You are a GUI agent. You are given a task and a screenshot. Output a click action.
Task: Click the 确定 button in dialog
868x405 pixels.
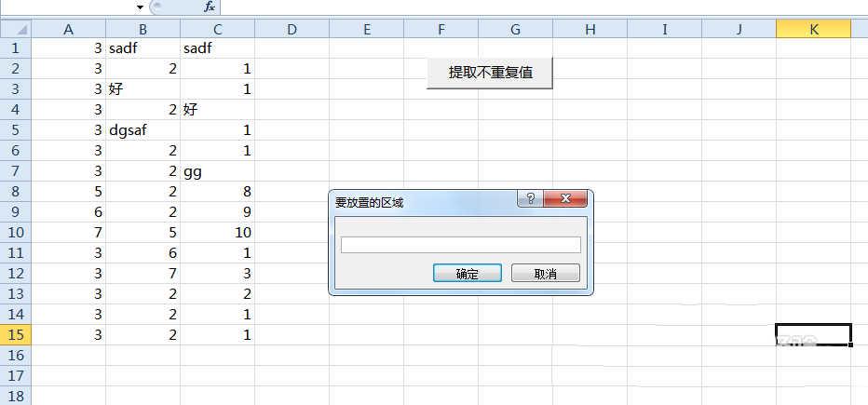467,274
